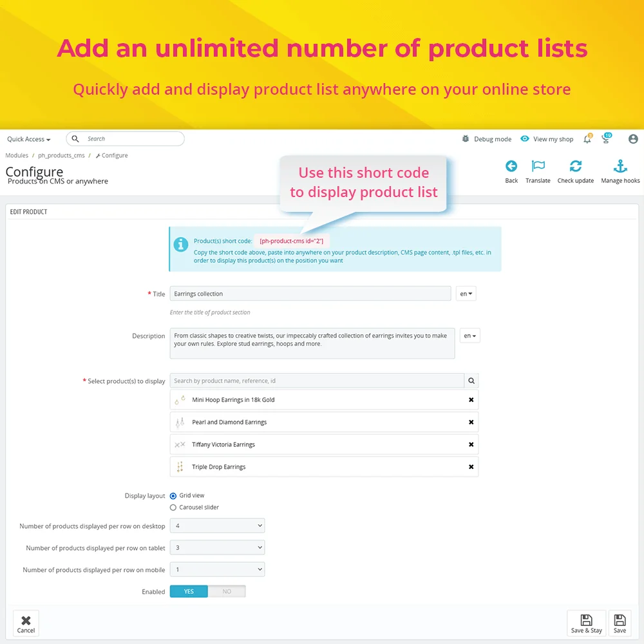Remove Mini Hoop Earrings in 18k Gold
644x644 pixels.
tap(471, 400)
